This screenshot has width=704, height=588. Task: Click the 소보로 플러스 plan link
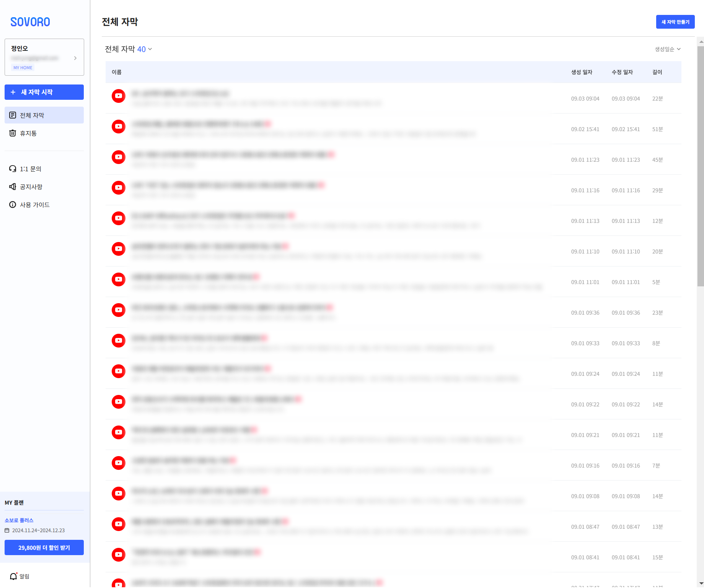click(19, 520)
